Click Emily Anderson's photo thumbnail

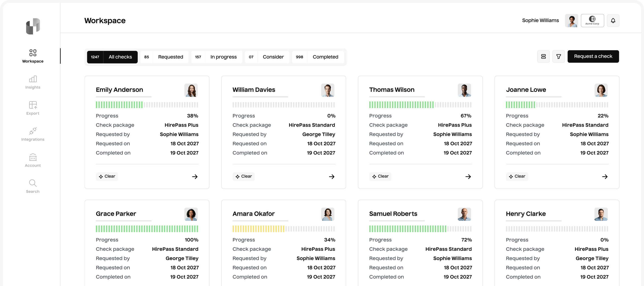click(191, 90)
